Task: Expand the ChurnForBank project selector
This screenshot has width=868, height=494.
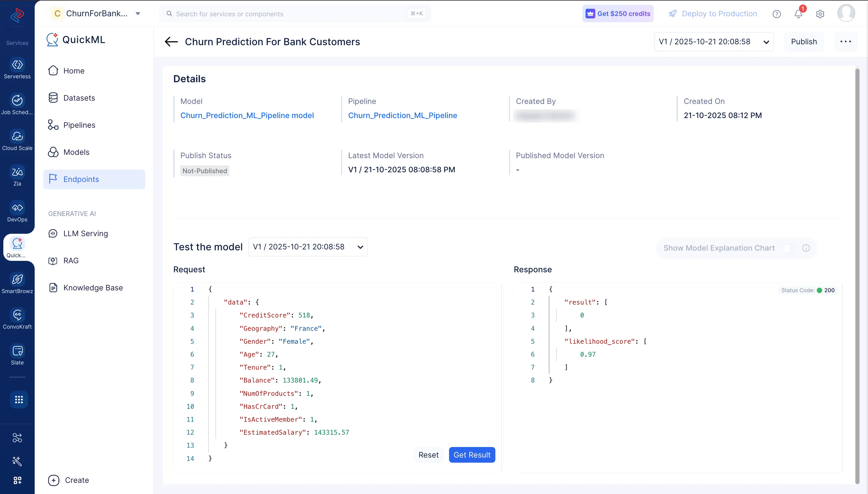Action: (138, 14)
